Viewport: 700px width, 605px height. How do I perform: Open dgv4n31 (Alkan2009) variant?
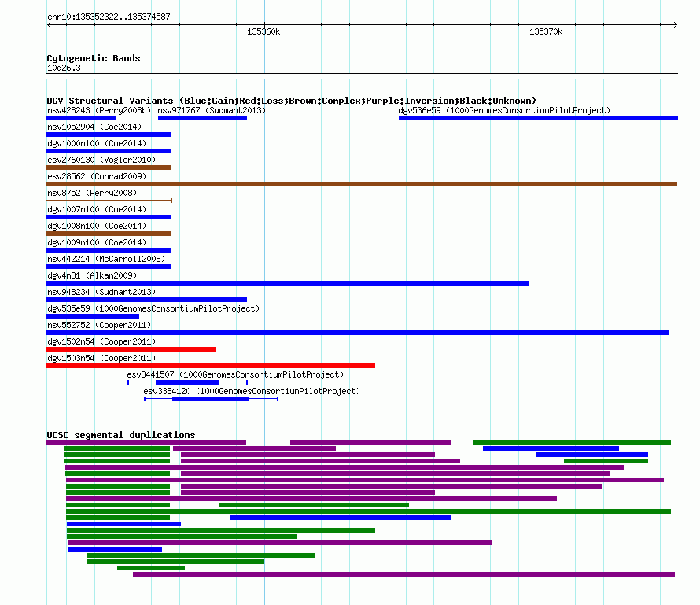[92, 275]
